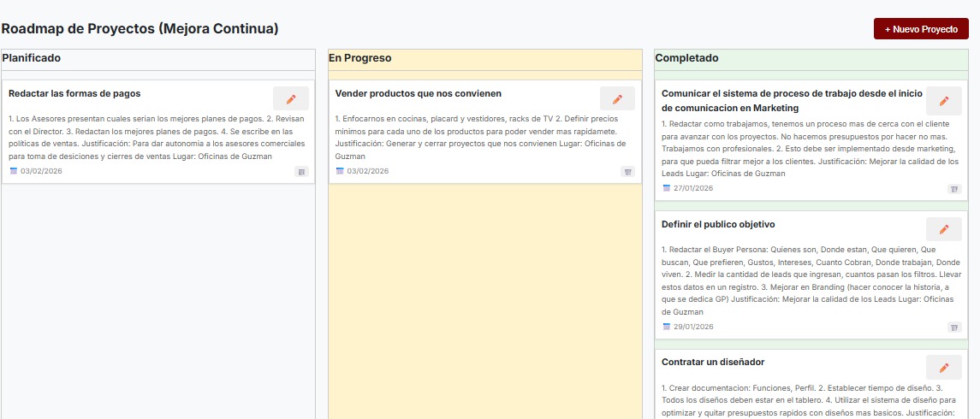Click calendar icon on 'Vender productos' card
This screenshot has height=419, width=980.
(x=340, y=171)
